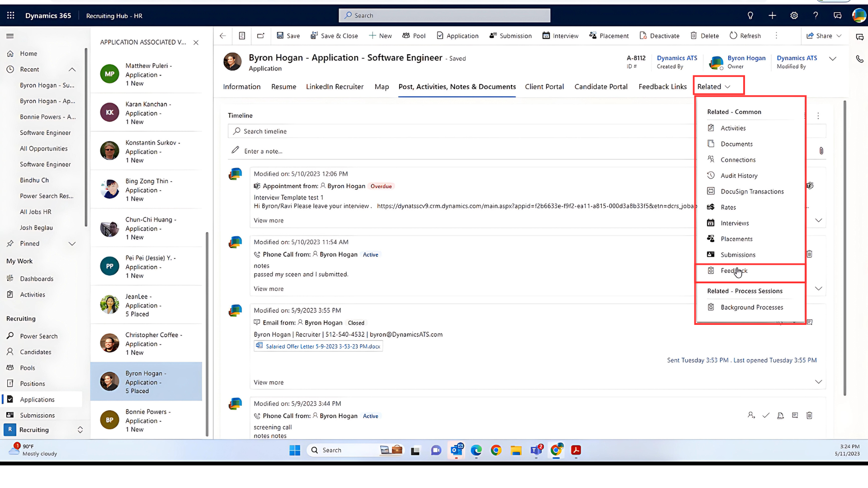Open the Map tab
The image size is (868, 488).
coord(382,87)
